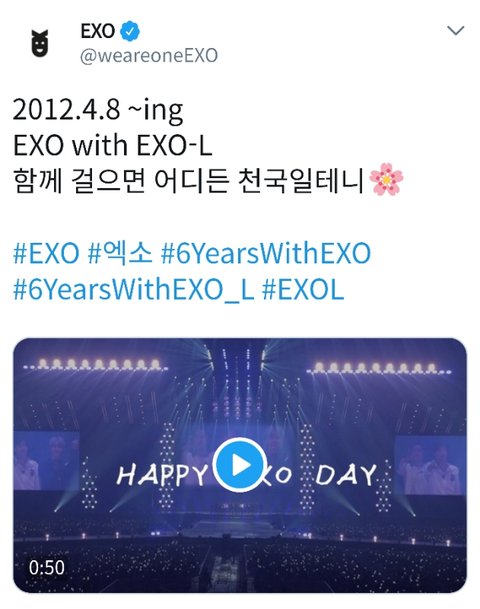Screen dimensions: 480x609
Task: Click the HAPPY text in video thumbnail
Action: pyautogui.click(x=162, y=475)
